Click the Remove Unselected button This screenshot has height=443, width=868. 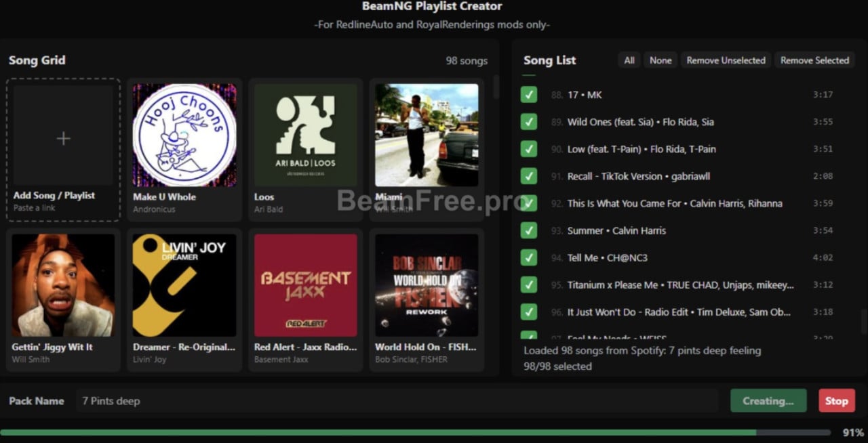point(726,60)
